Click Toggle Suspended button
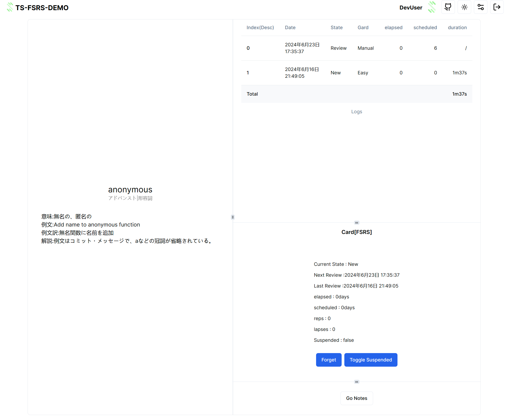532x420 pixels. (370, 360)
